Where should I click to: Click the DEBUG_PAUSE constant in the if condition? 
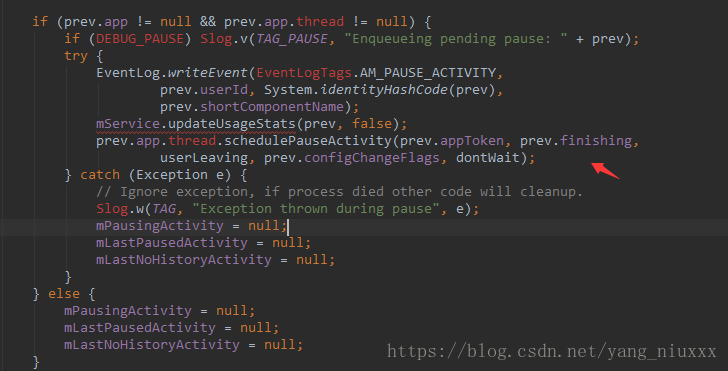click(x=140, y=39)
